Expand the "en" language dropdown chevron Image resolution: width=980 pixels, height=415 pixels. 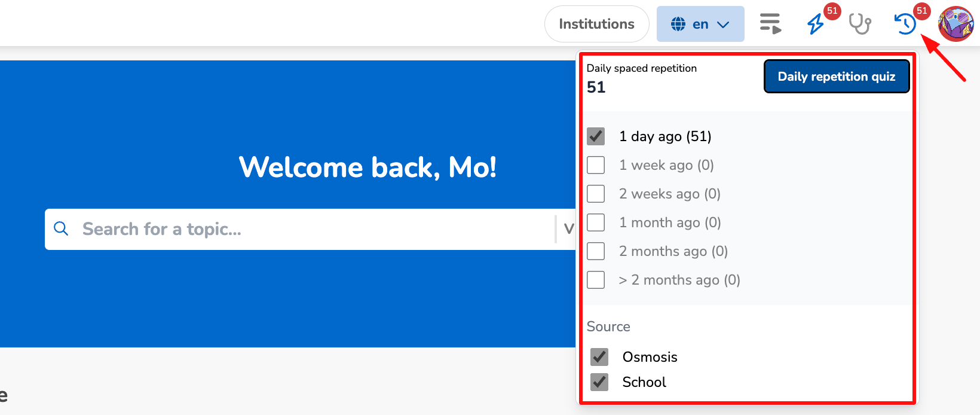tap(723, 25)
